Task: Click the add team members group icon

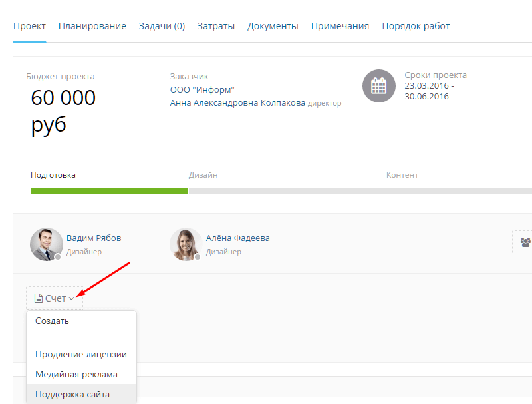Action: [525, 242]
